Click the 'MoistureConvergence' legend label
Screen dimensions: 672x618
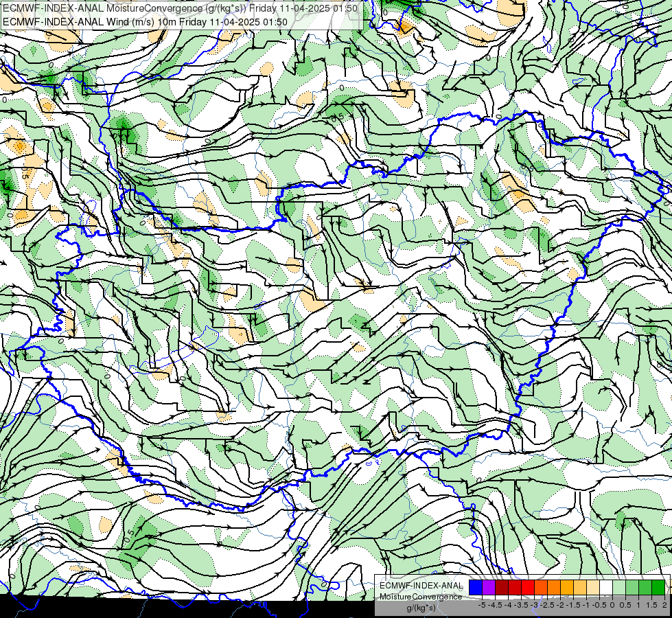coord(421,597)
